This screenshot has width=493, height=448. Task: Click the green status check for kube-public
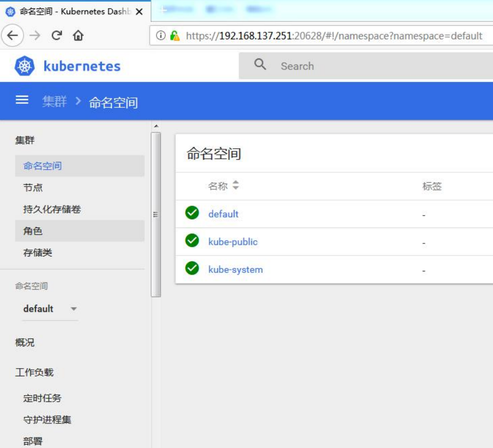[x=192, y=241]
